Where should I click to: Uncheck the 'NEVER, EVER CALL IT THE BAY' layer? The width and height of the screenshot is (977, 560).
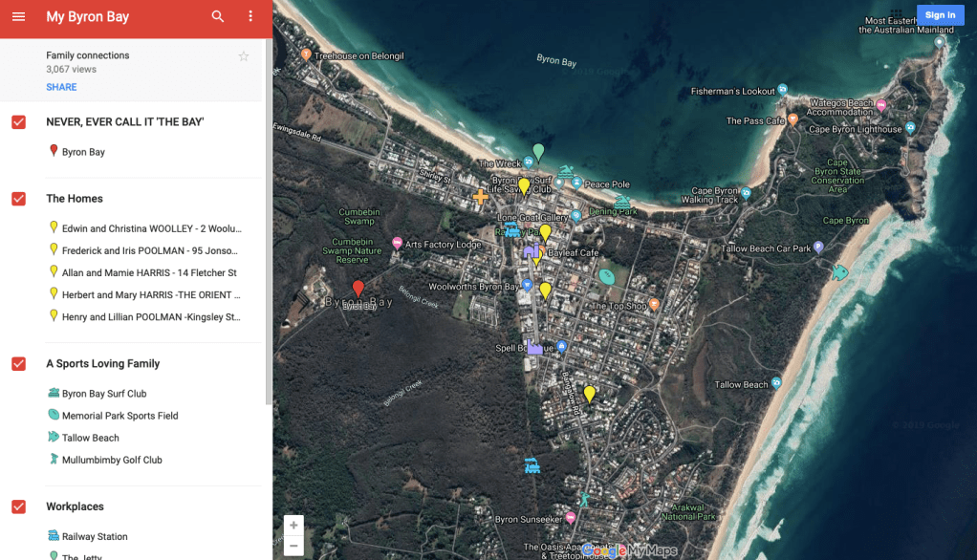(x=18, y=122)
